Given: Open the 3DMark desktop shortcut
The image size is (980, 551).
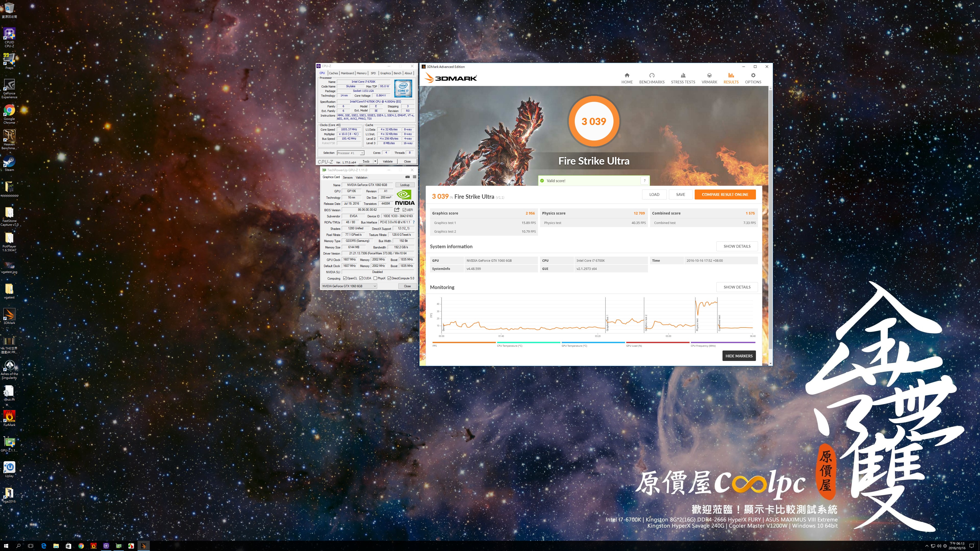Looking at the screenshot, I should [x=9, y=316].
